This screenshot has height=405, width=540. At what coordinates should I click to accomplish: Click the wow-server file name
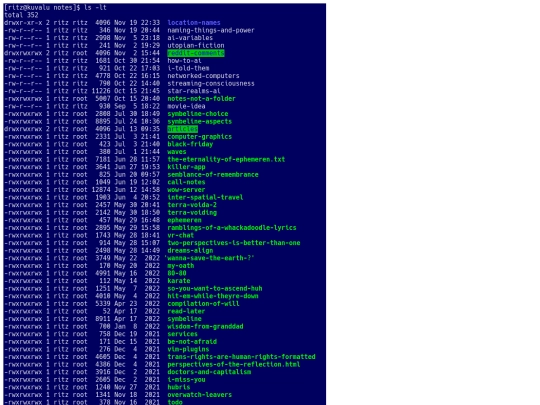[186, 190]
